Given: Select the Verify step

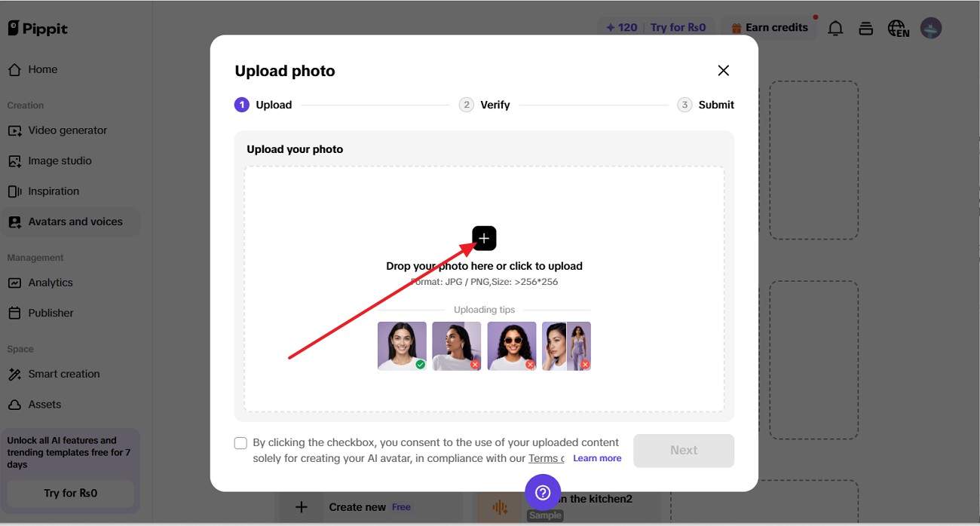Looking at the screenshot, I should click(485, 105).
